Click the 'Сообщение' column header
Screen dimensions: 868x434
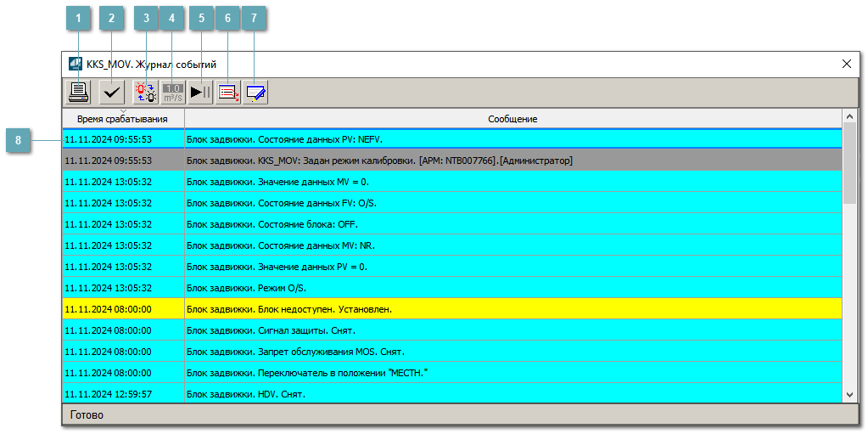point(512,120)
